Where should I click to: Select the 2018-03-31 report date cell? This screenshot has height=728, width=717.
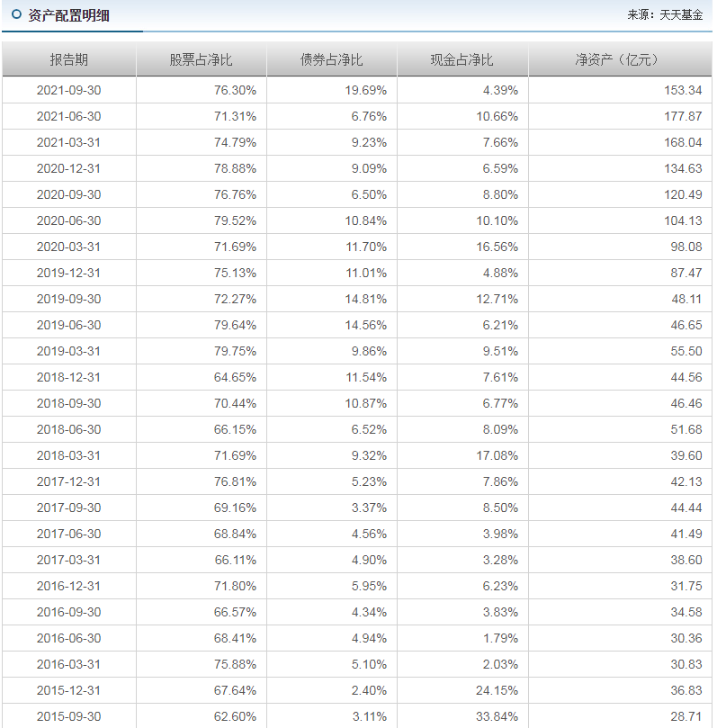68,455
